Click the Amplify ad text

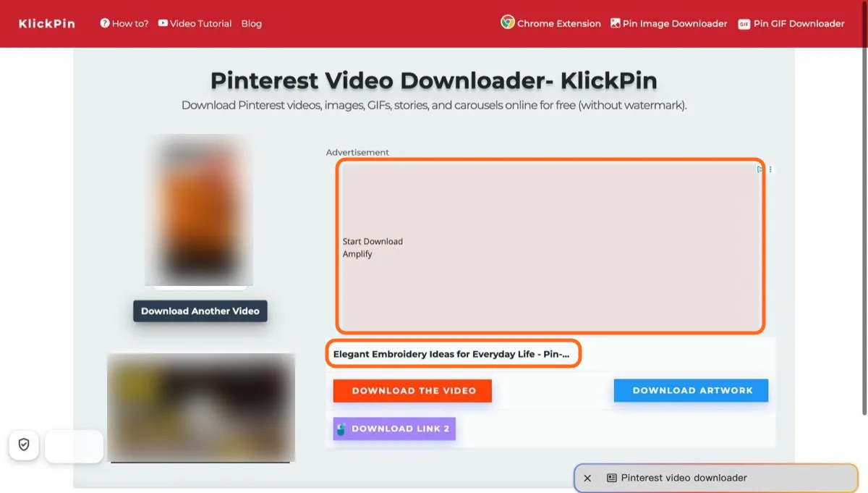pos(357,254)
